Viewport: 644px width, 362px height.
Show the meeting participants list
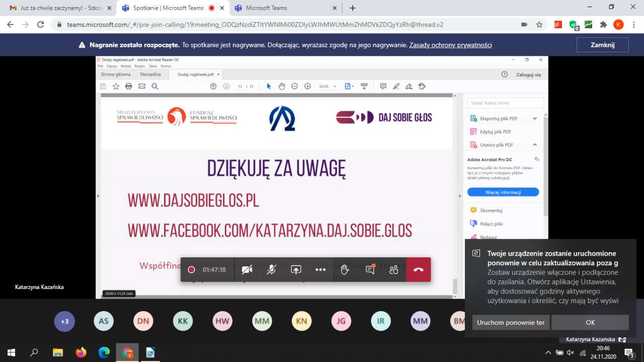pyautogui.click(x=394, y=269)
